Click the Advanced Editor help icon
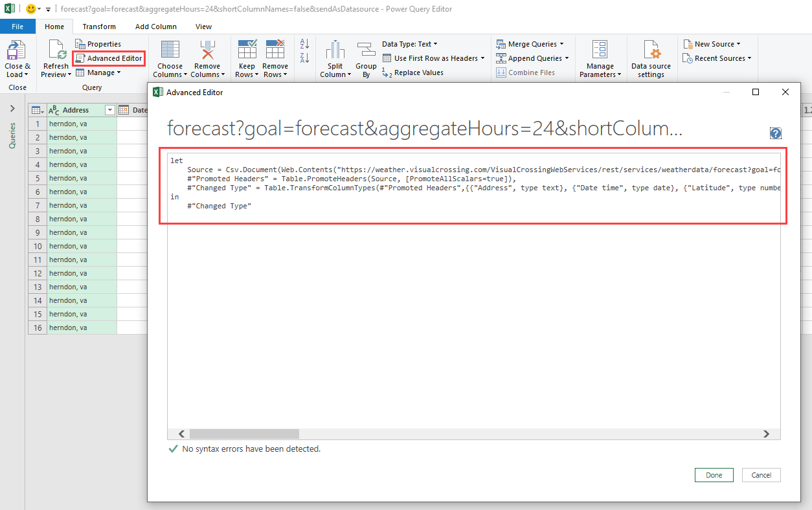Image resolution: width=812 pixels, height=510 pixels. click(x=775, y=133)
